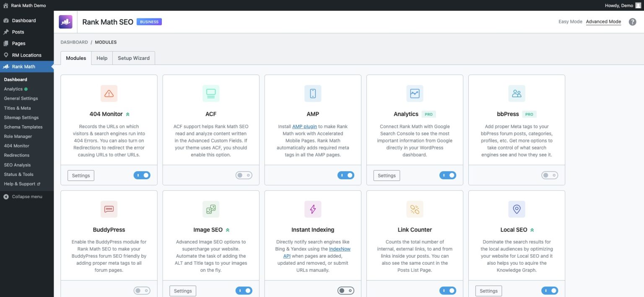Click the Analytics chart icon

click(x=414, y=93)
